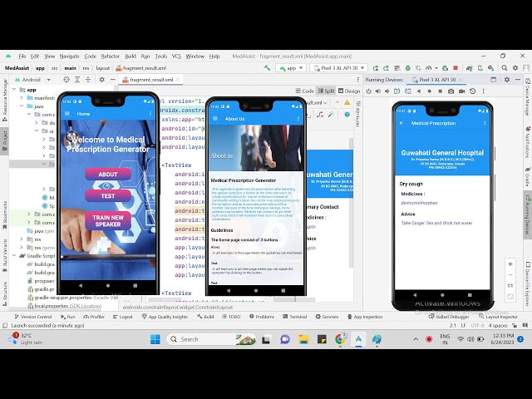Image resolution: width=532 pixels, height=399 pixels.
Task: Collapse the java folder tree node
Action: pyautogui.click(x=22, y=106)
